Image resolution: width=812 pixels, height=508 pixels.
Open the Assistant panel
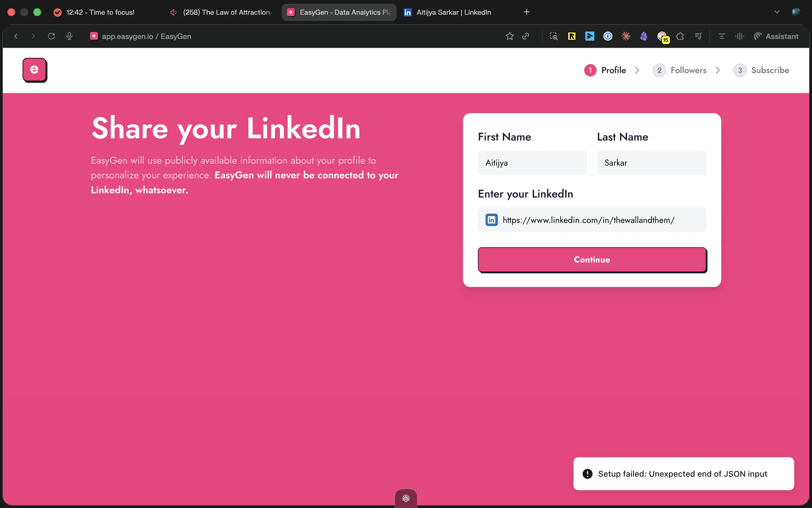point(776,36)
